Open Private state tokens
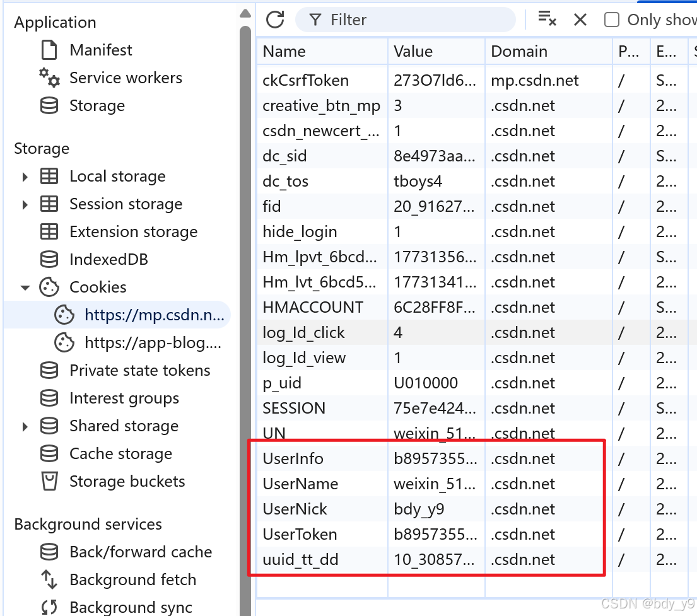This screenshot has height=616, width=697. click(x=139, y=370)
